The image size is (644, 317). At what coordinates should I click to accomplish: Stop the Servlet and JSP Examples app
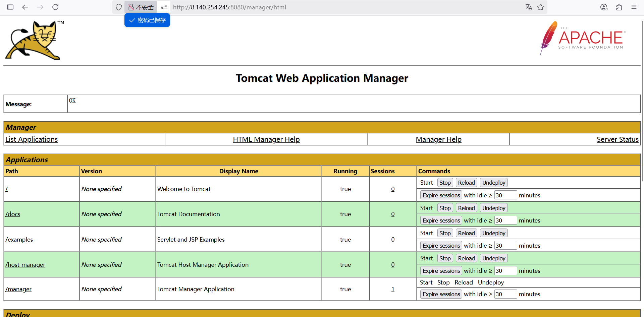coord(445,233)
